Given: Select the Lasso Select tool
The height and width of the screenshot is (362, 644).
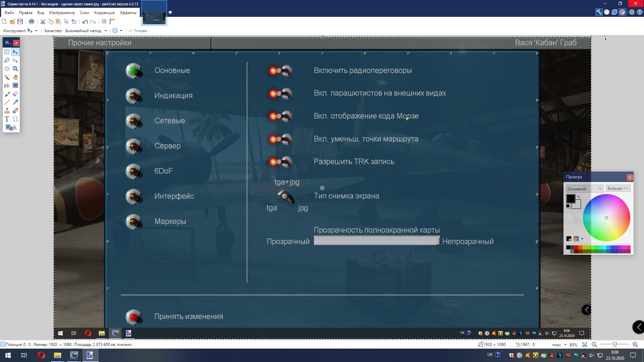Looking at the screenshot, I should [7, 60].
